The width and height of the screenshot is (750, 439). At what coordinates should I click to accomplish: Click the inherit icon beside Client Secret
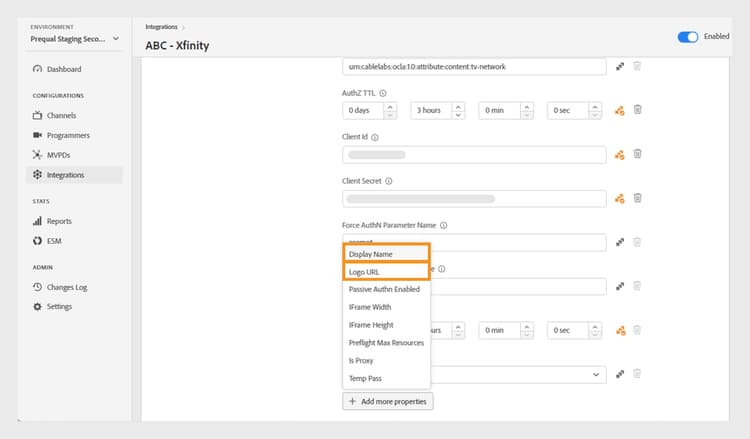pyautogui.click(x=620, y=198)
